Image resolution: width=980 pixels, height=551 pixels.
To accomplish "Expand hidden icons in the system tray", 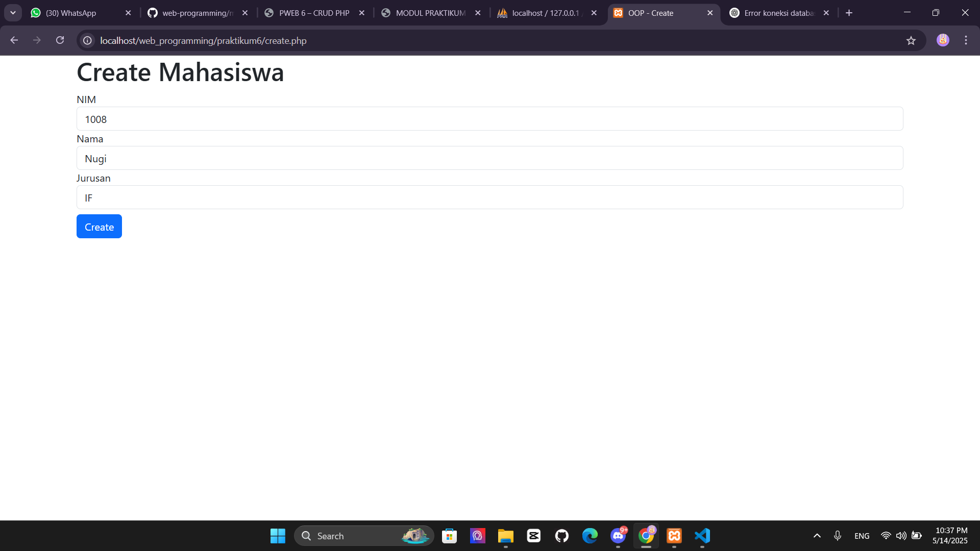I will point(817,536).
